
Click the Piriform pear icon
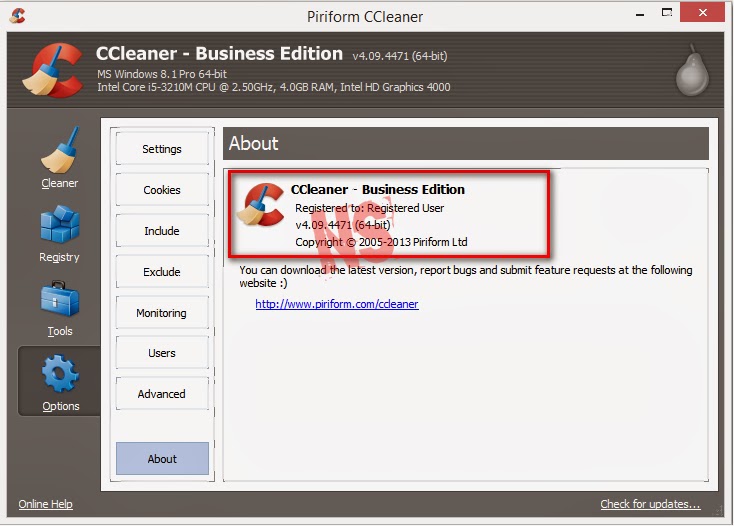692,70
